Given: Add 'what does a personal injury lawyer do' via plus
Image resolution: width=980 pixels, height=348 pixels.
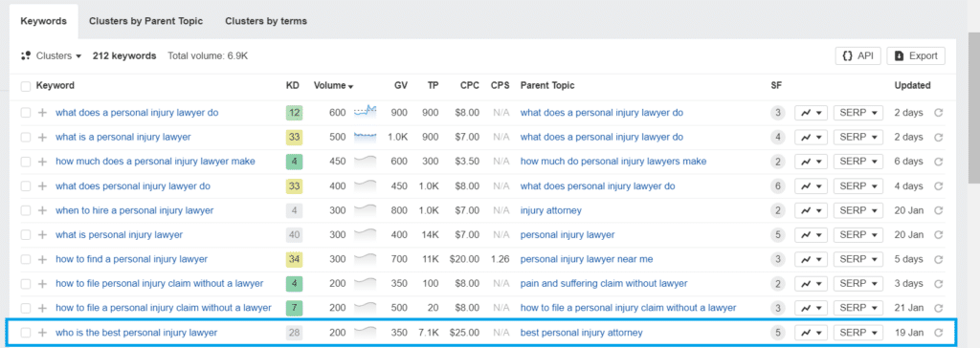Looking at the screenshot, I should (42, 113).
